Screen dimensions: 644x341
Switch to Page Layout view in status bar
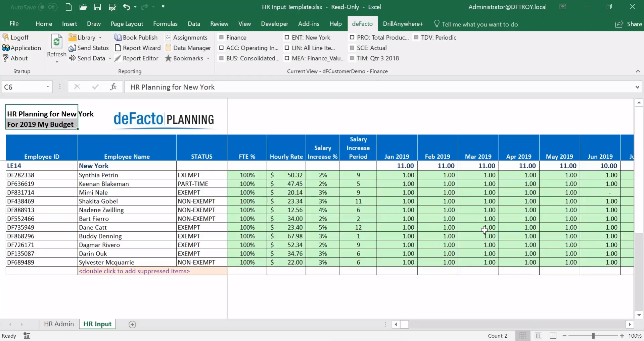tap(538, 336)
